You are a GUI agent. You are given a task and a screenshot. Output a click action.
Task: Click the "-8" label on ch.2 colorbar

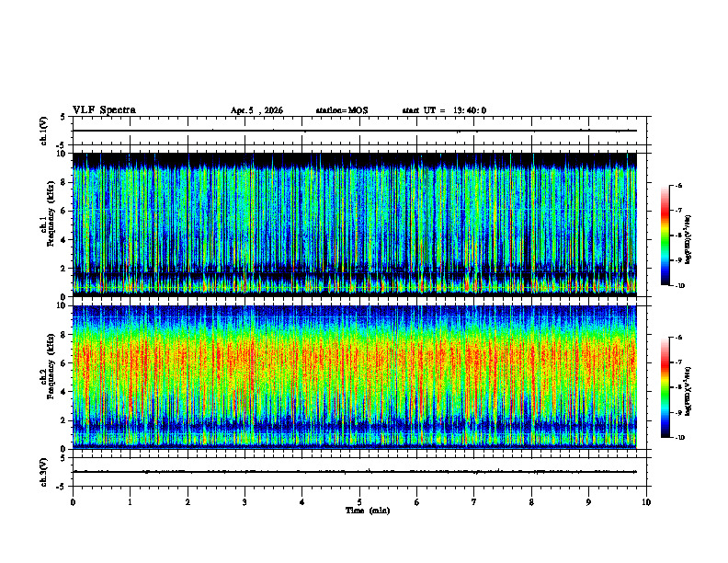coord(678,387)
